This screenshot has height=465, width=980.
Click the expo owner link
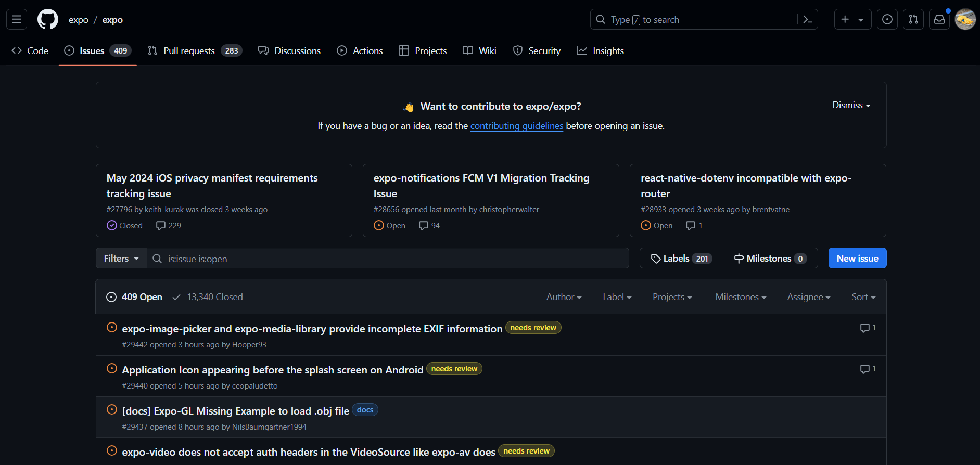[x=79, y=20]
